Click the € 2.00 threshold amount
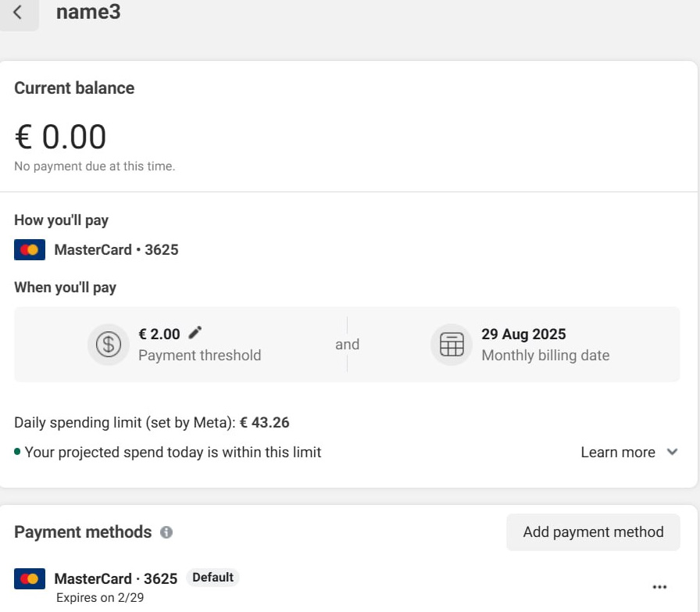The height and width of the screenshot is (612, 700). coord(159,334)
